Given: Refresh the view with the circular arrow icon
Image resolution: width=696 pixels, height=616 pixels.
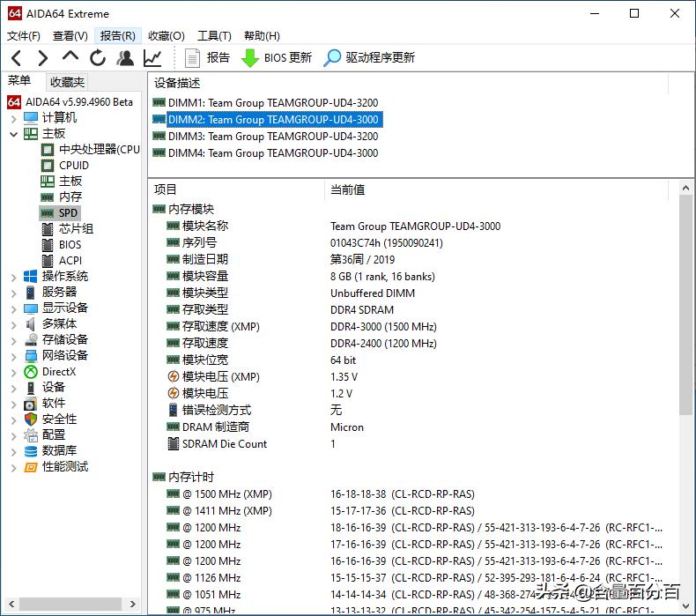Looking at the screenshot, I should [x=98, y=58].
